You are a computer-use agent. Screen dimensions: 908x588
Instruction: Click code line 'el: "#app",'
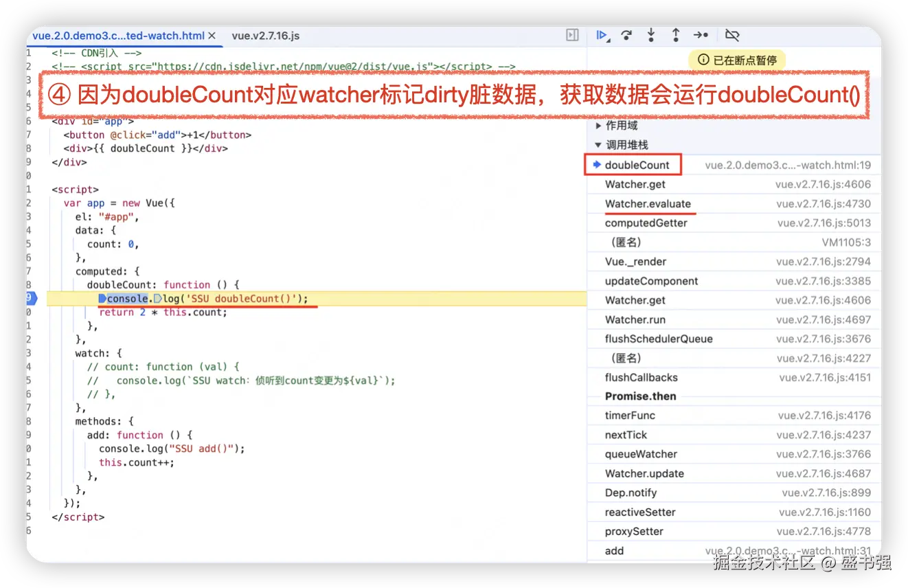coord(107,217)
